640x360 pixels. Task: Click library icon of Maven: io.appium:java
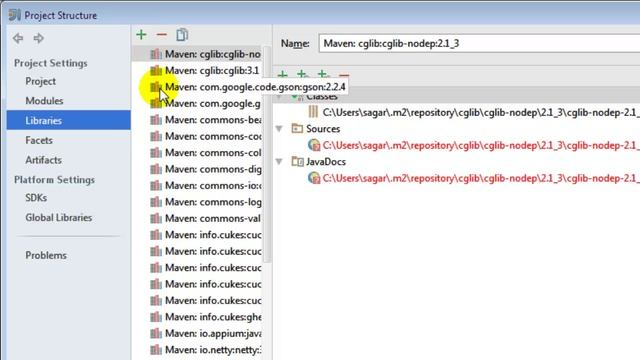pos(156,333)
